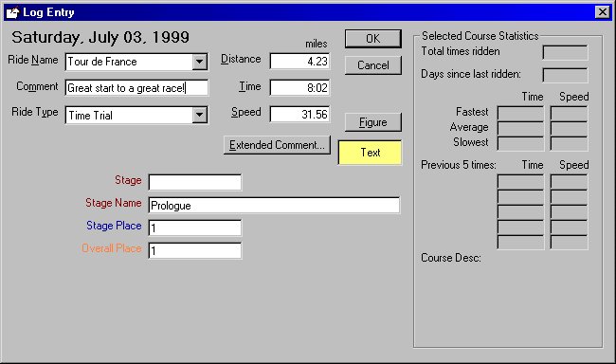616x364 pixels.
Task: Expand the Ride Type dropdown arrow
Action: 200,116
